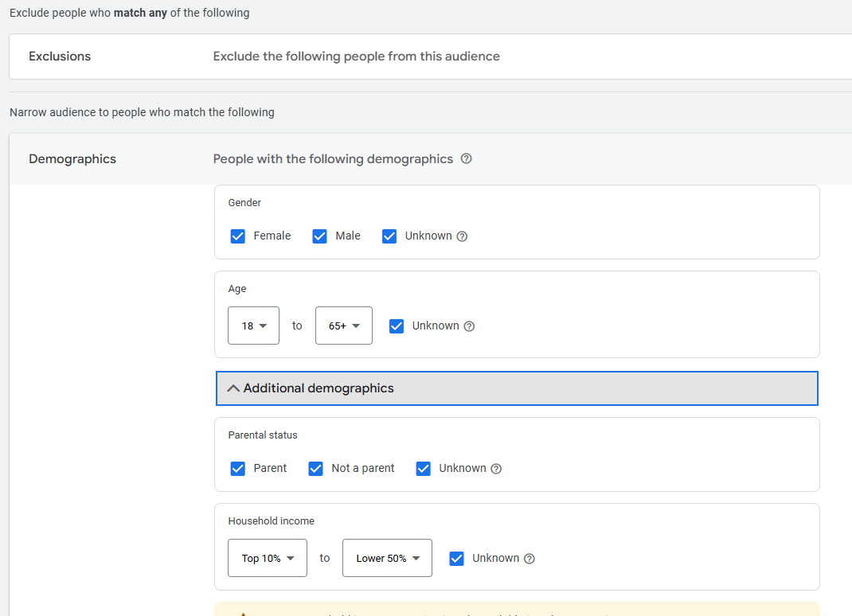Image resolution: width=852 pixels, height=616 pixels.
Task: Open the Lower 50% income dropdown
Action: pyautogui.click(x=387, y=558)
